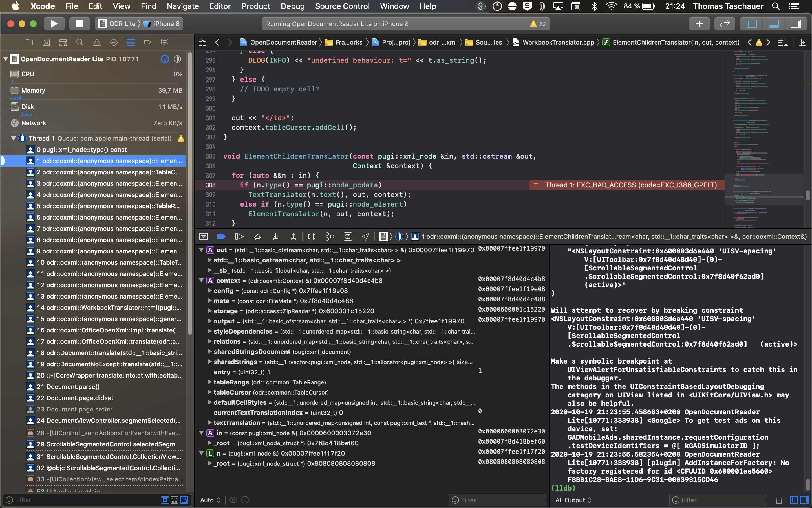Toggle the console pane visibility
Screen dimensions: 812x508
[x=804, y=500]
